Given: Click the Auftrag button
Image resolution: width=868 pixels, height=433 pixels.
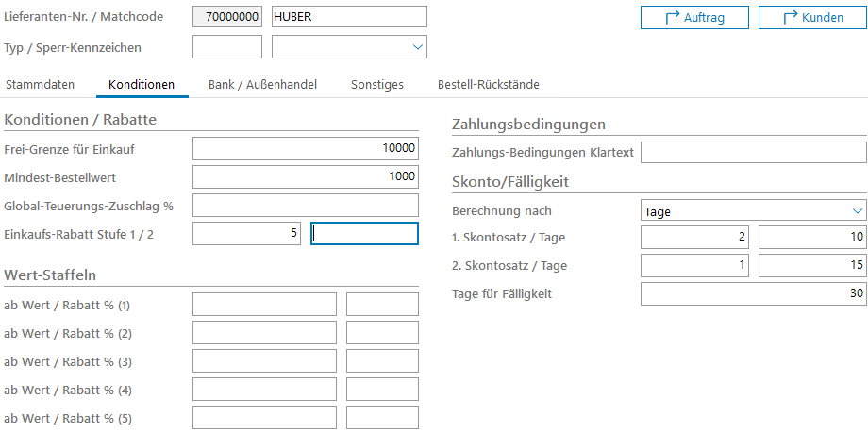Looking at the screenshot, I should point(693,17).
